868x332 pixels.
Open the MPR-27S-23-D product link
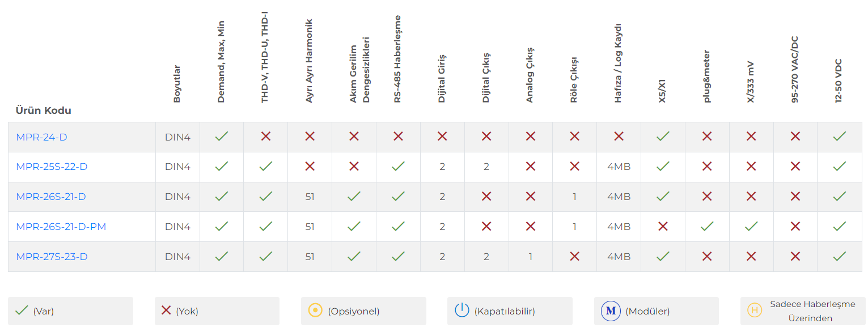(x=52, y=257)
